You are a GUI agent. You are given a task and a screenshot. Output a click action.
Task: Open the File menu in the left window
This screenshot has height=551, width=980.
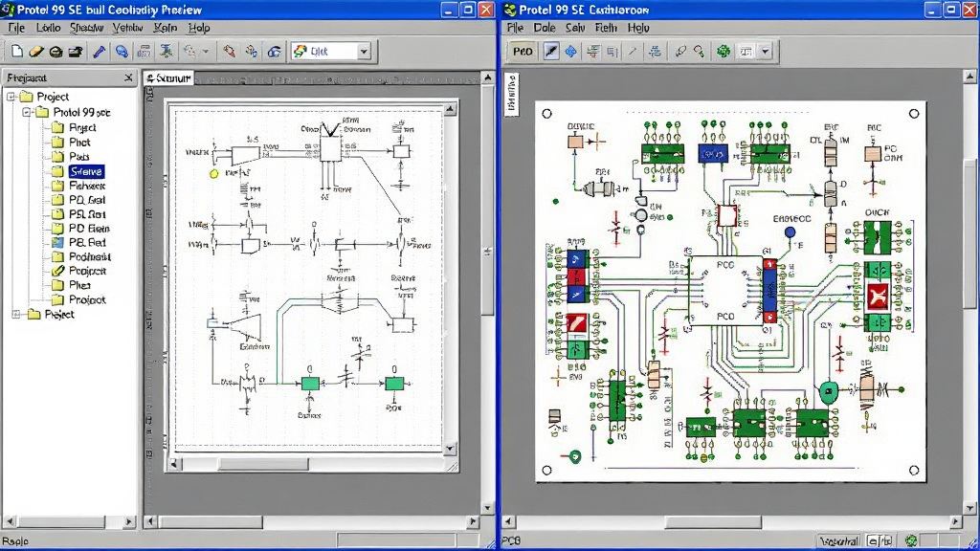pyautogui.click(x=15, y=28)
